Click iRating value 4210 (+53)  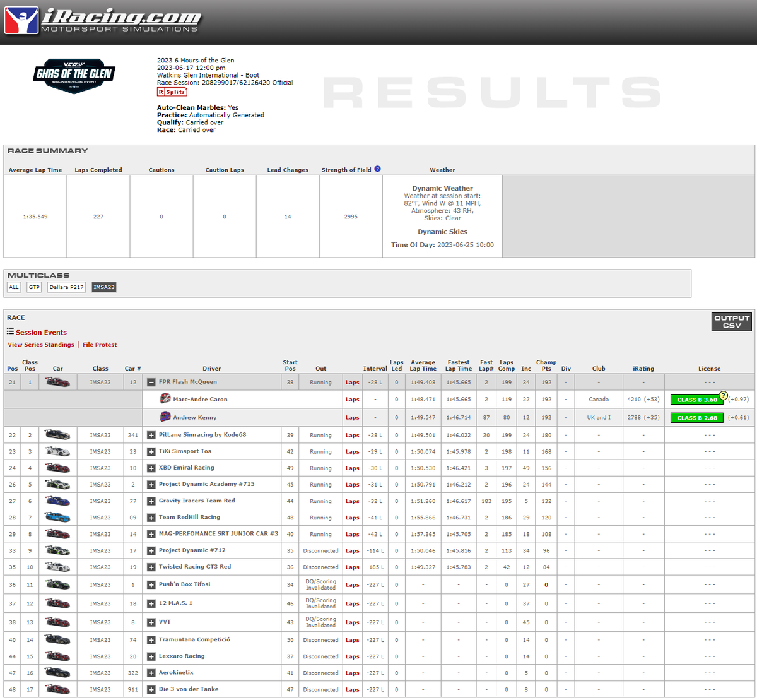pyautogui.click(x=643, y=400)
